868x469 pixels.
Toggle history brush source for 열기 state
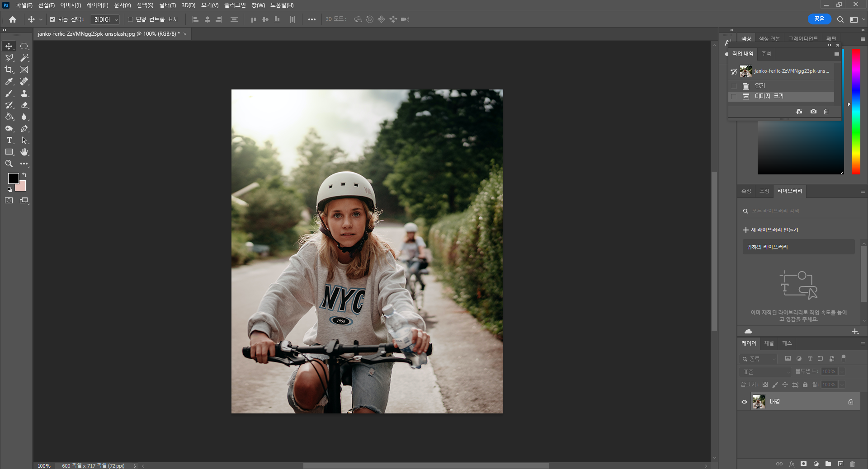pos(733,86)
